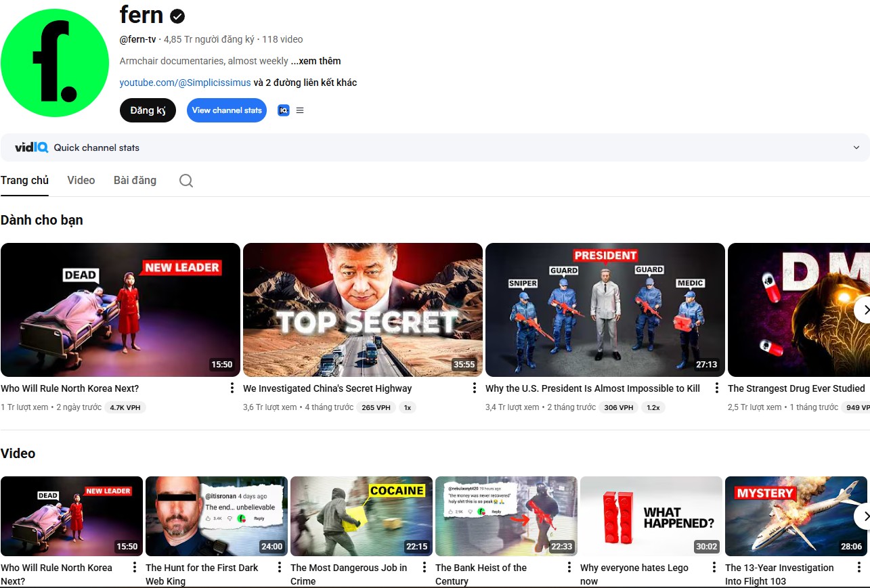Click the View channel stats button
Viewport: 870px width, 588px height.
227,110
